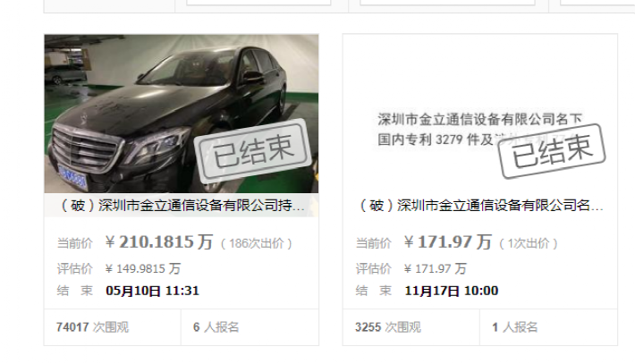This screenshot has height=364, width=635.
Task: Click the 已结束 stamp on the car photo
Action: 253,152
